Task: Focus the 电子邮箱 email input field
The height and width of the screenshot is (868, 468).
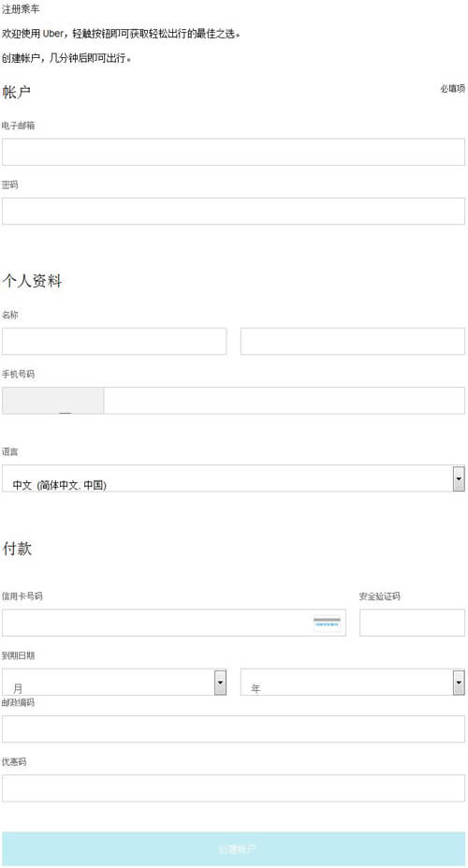Action: point(233,153)
